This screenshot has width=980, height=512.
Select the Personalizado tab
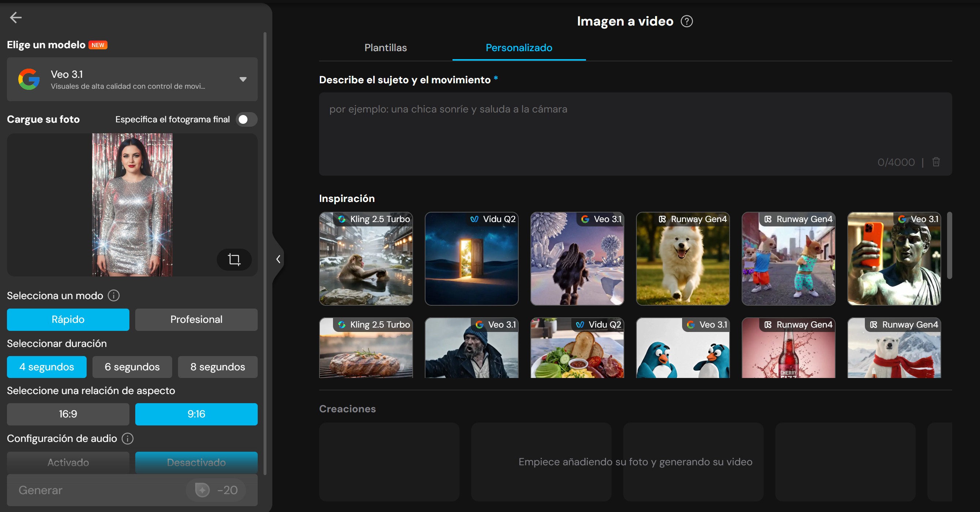(519, 47)
